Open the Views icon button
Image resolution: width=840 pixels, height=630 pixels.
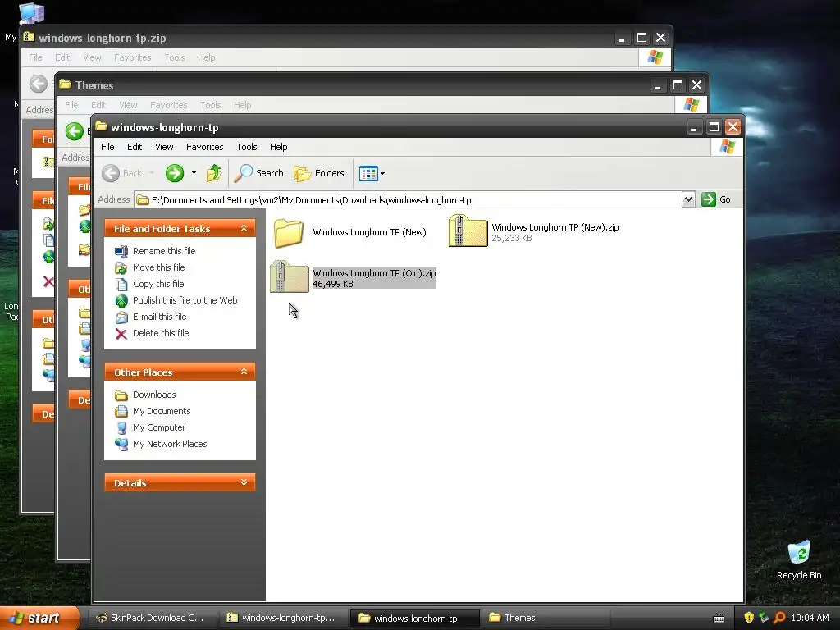point(368,174)
